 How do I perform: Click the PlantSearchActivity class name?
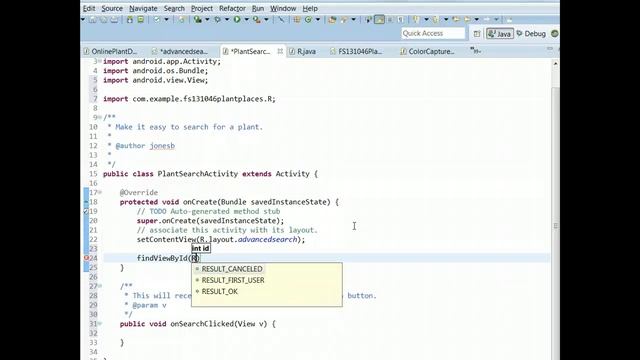coord(198,174)
